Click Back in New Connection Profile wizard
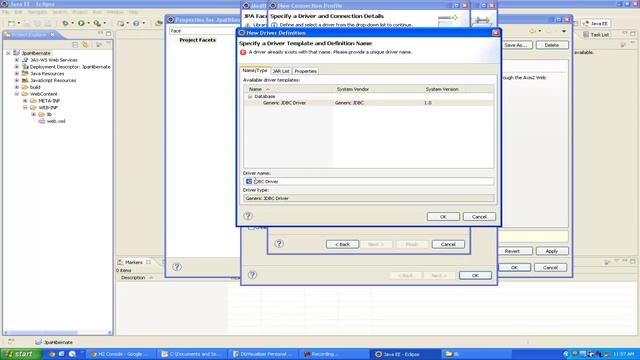Viewport: 640px width, 360px height. [342, 244]
